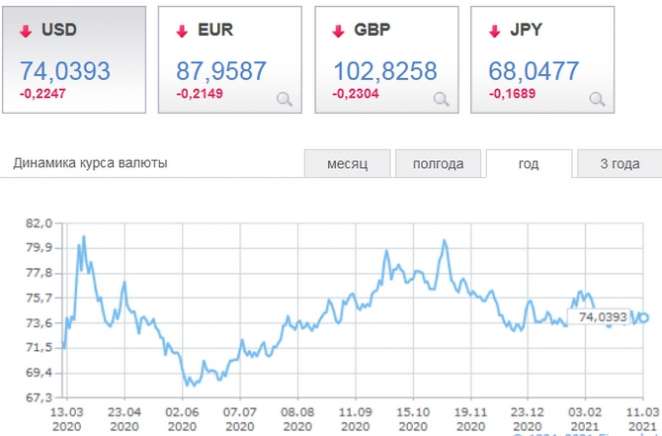
Task: Click the Динамика курса валюты heading
Action: pyautogui.click(x=91, y=163)
